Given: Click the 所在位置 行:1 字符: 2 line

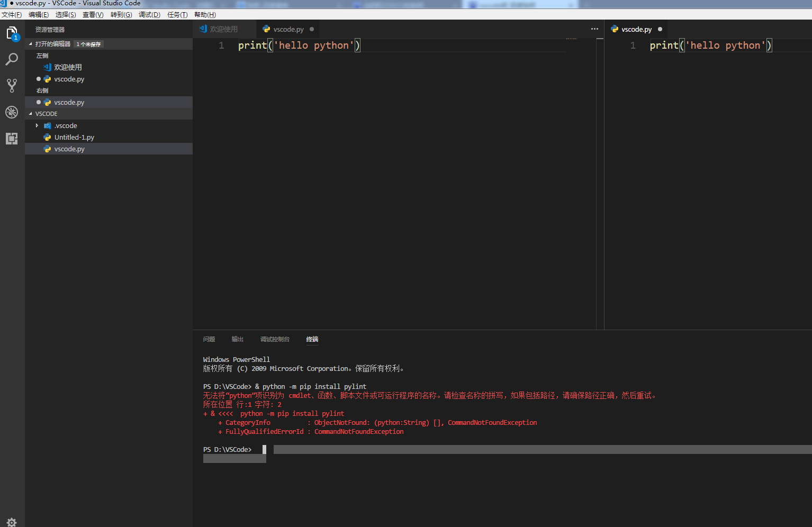Looking at the screenshot, I should coord(242,405).
